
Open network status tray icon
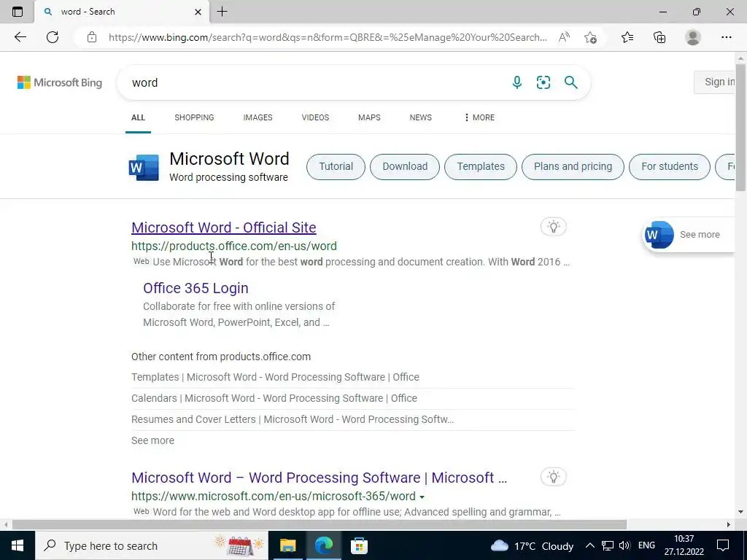(x=607, y=545)
